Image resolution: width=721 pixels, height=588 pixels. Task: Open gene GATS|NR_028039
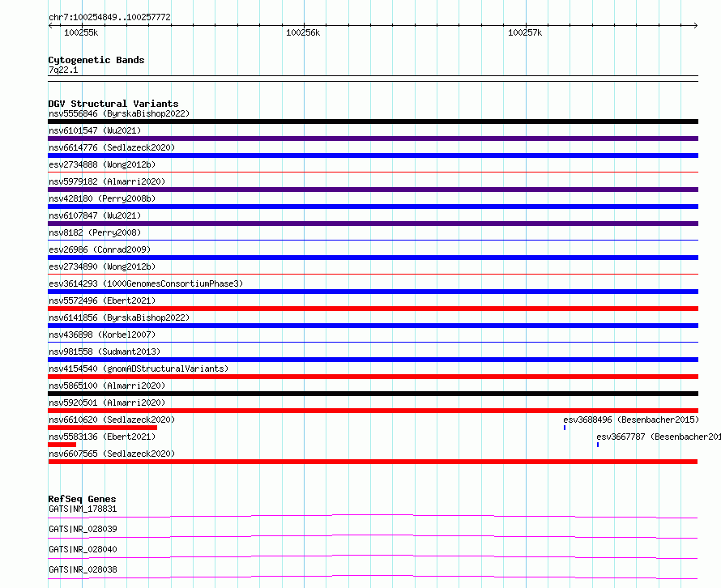[x=83, y=529]
